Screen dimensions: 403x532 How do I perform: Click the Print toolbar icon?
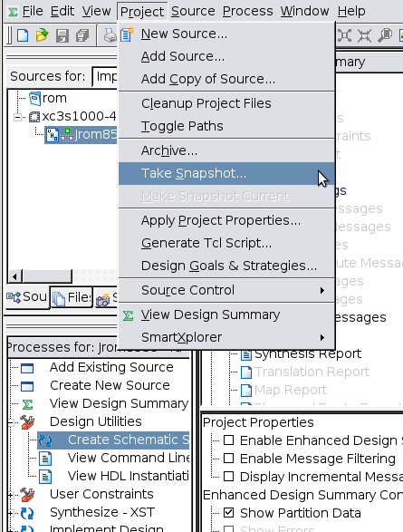(x=110, y=35)
